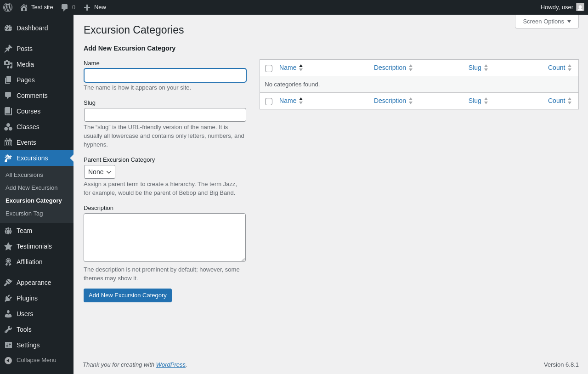Expand the Screen Options panel
Screen dimensions: 588x374
point(547,21)
